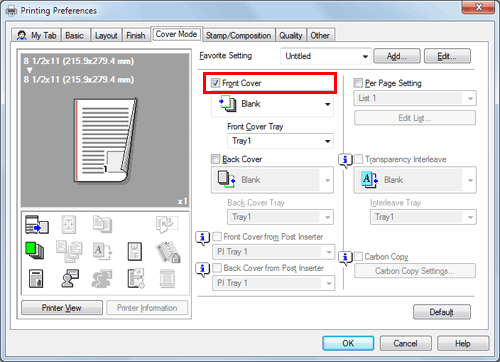The width and height of the screenshot is (500, 362).
Task: Click the info icon beside Front Cover from Post Inserter
Action: 202,238
